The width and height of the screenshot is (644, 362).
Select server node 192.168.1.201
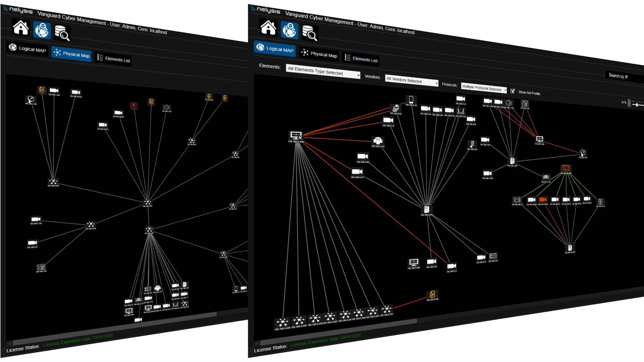pyautogui.click(x=512, y=162)
